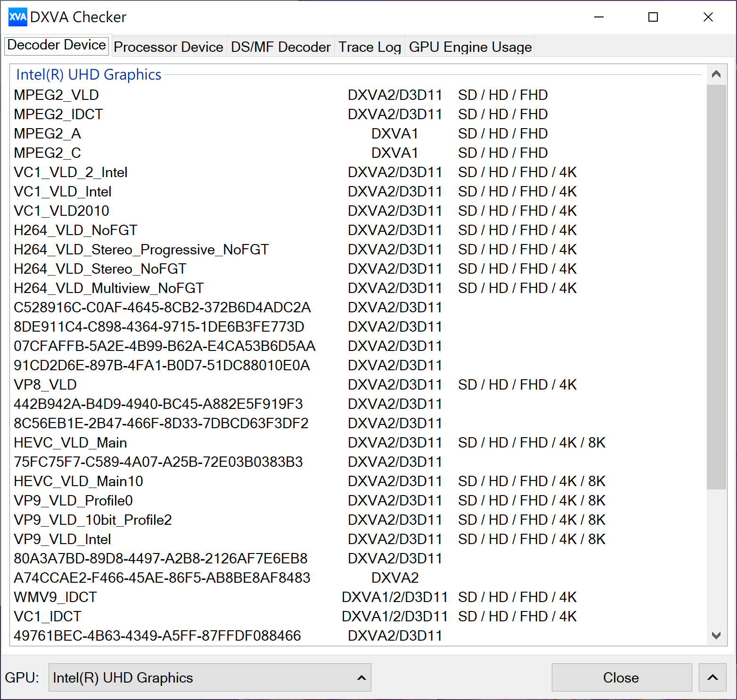This screenshot has height=700, width=737.
Task: Click the scroll up arrow of the list
Action: tap(716, 74)
